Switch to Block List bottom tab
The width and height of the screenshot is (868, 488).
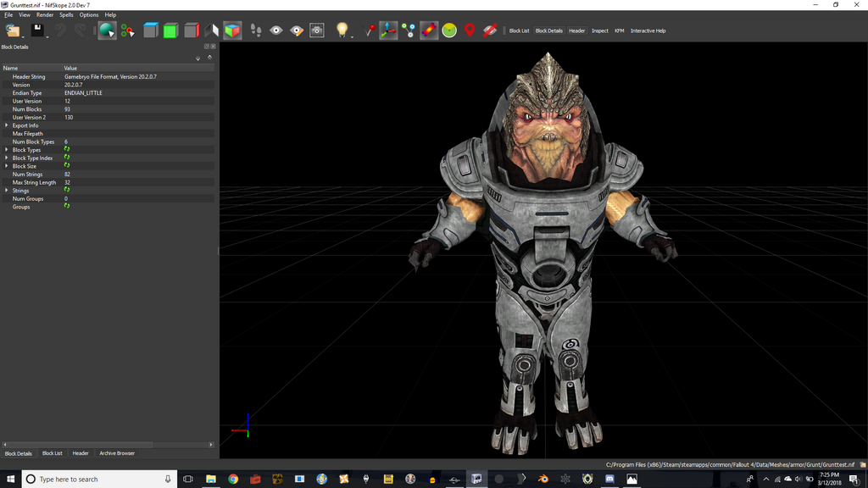(x=52, y=454)
